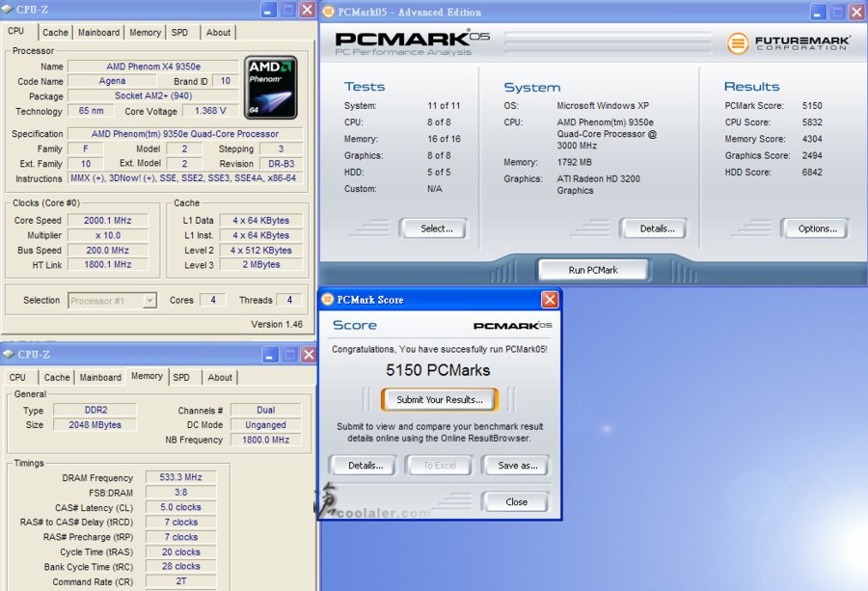Click the To Excel button
The image size is (868, 591).
440,466
